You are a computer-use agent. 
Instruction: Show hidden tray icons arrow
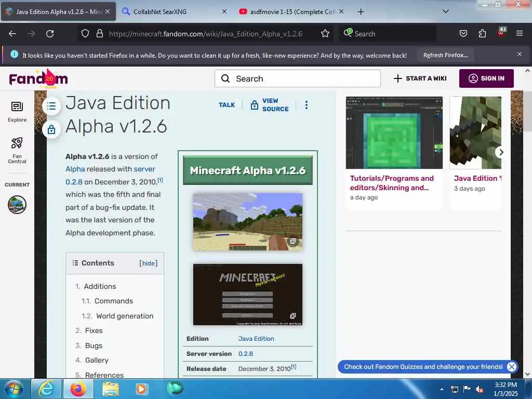coord(442,389)
